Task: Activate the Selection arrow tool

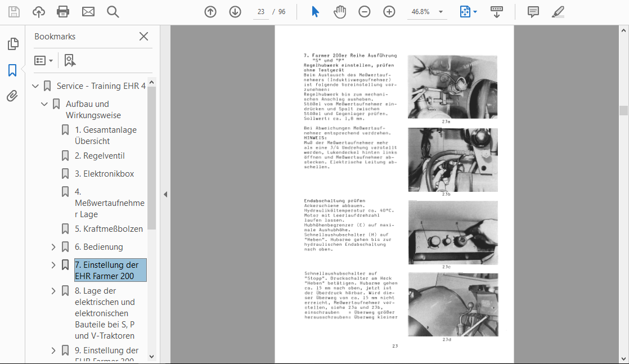Action: pyautogui.click(x=315, y=12)
